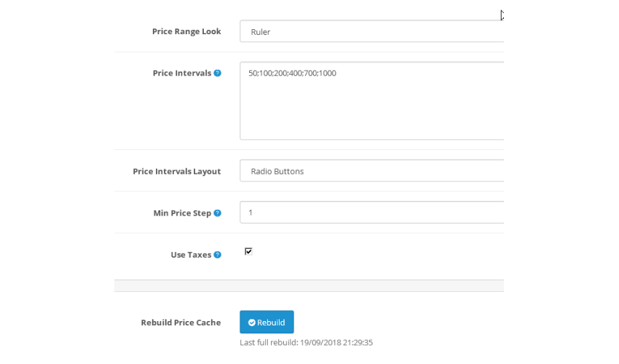Click the help icon beside Price Intervals
Image resolution: width=619 pixels, height=364 pixels.
[217, 73]
